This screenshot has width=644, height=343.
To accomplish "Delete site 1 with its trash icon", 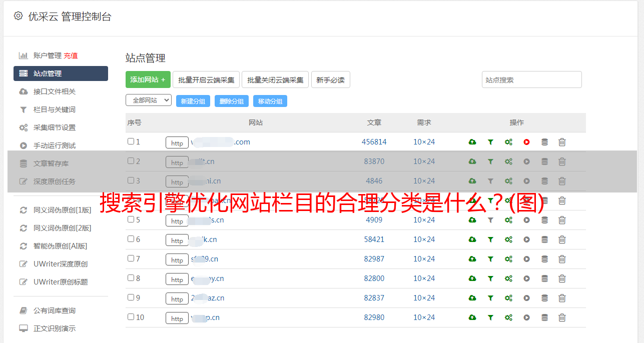I will (562, 142).
